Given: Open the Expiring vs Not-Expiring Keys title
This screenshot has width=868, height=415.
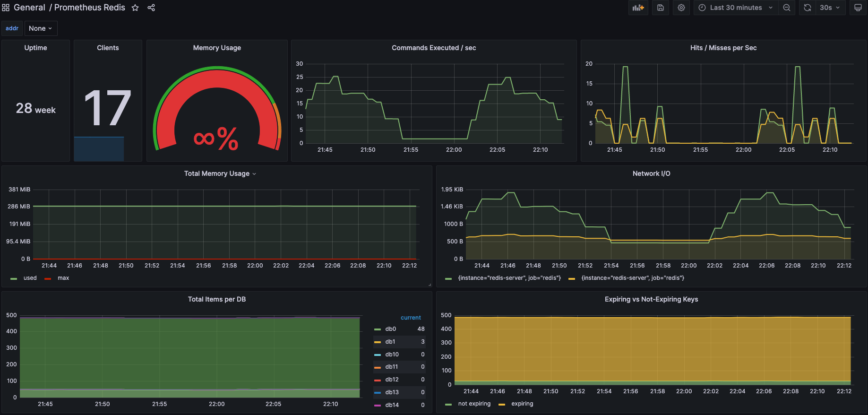Looking at the screenshot, I should click(651, 299).
